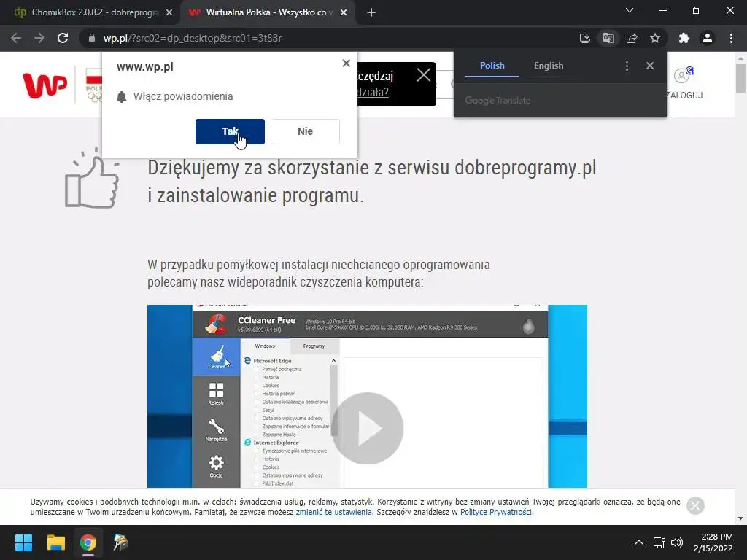The width and height of the screenshot is (747, 560).
Task: Go forward to next page
Action: tap(39, 38)
